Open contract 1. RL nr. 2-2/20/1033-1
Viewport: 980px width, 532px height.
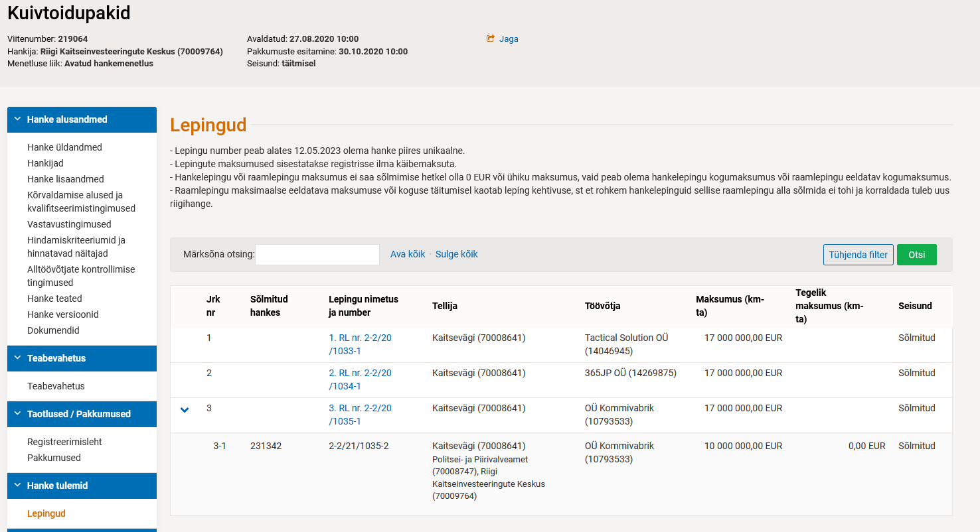[x=360, y=344]
